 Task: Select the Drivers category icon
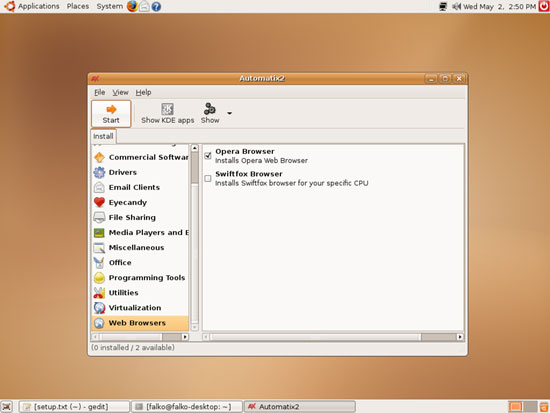[x=99, y=172]
